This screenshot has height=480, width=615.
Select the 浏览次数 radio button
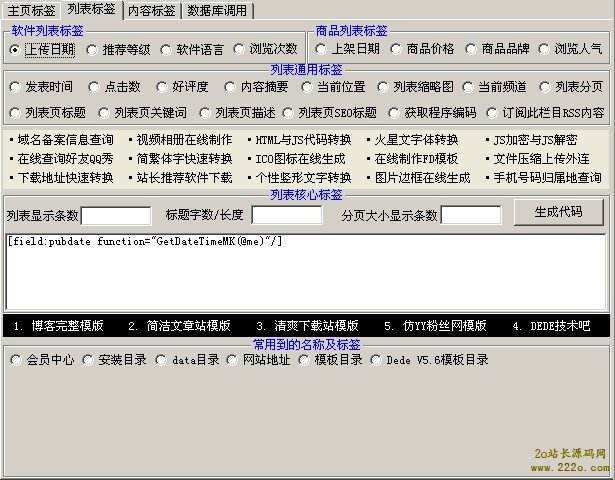pos(239,49)
